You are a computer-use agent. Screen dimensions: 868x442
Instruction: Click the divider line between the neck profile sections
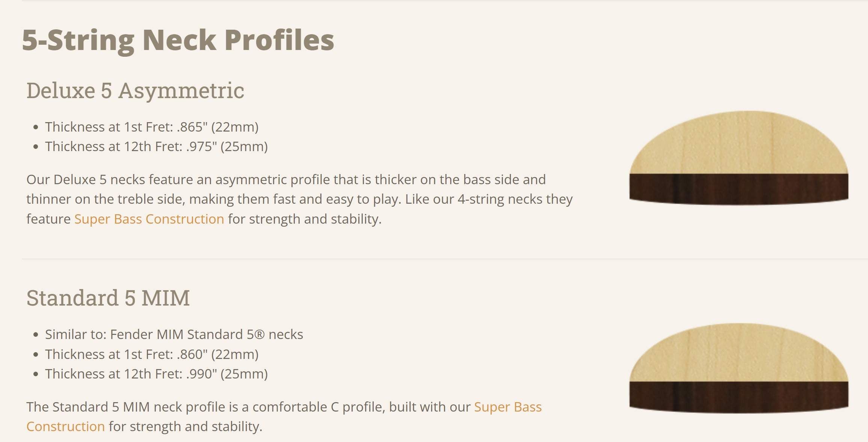(445, 259)
